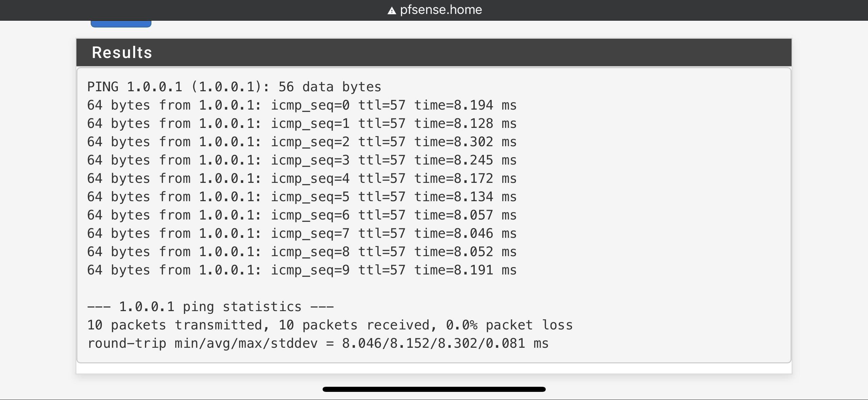Screen dimensions: 868x400
Task: Click the icmp_seq=6 ping reply line
Action: [x=302, y=215]
